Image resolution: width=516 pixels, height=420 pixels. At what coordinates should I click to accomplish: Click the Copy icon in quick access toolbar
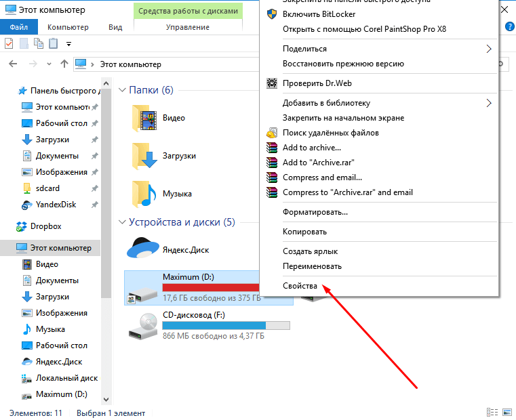point(39,43)
